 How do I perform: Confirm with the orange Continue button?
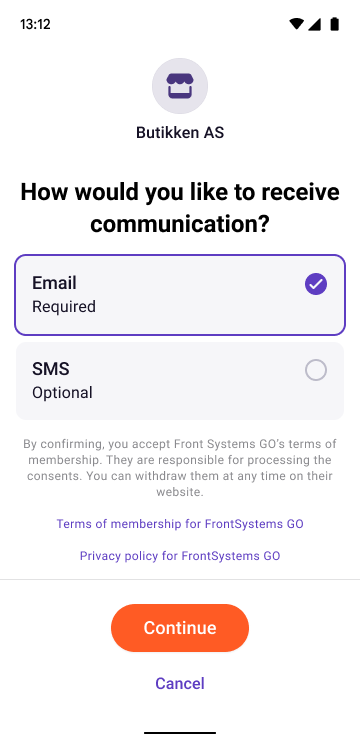click(180, 628)
